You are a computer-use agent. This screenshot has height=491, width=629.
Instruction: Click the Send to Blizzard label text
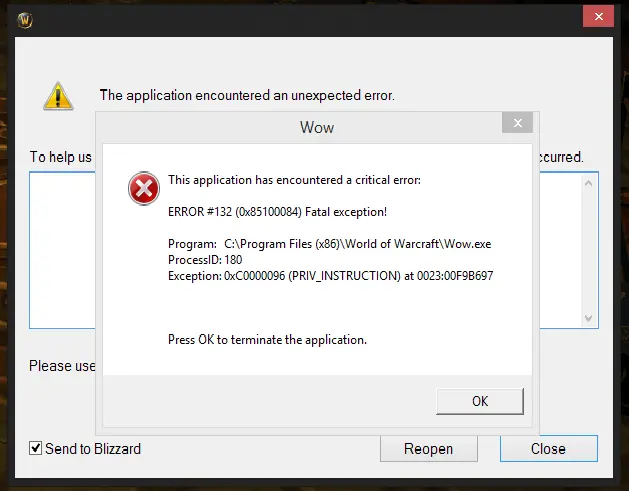point(93,448)
